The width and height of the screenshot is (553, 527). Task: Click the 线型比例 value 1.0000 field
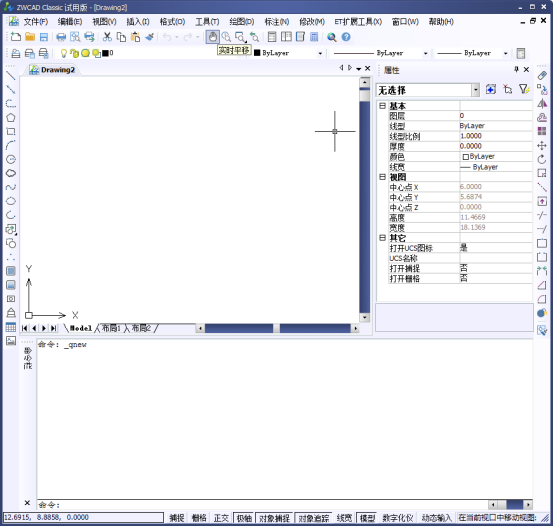click(x=496, y=136)
